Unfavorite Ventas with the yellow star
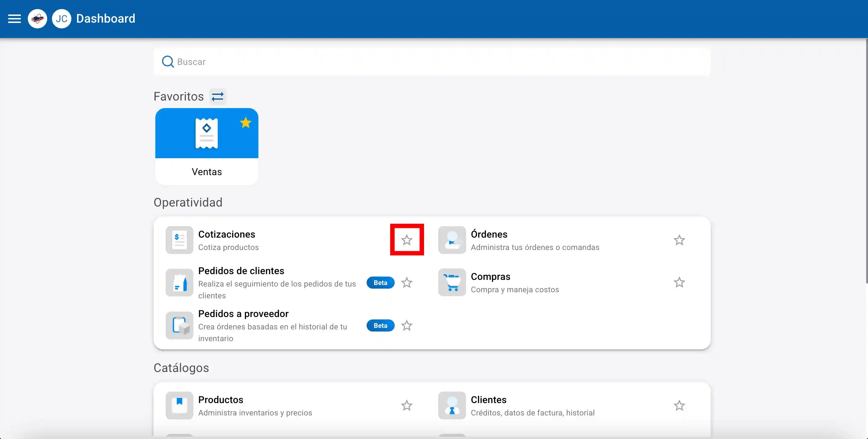 (246, 123)
